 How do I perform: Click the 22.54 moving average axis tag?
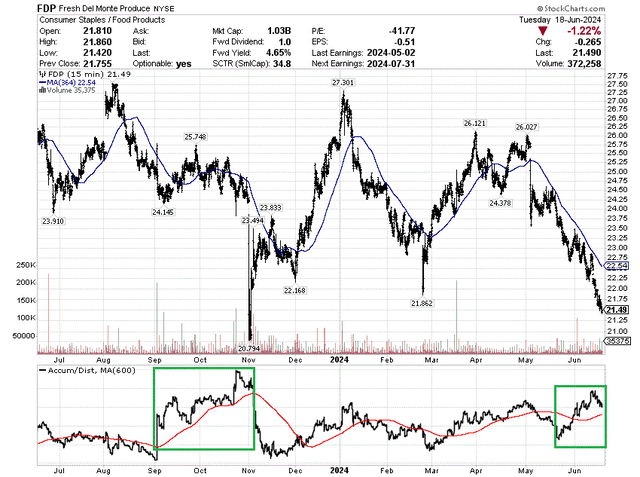coord(616,266)
